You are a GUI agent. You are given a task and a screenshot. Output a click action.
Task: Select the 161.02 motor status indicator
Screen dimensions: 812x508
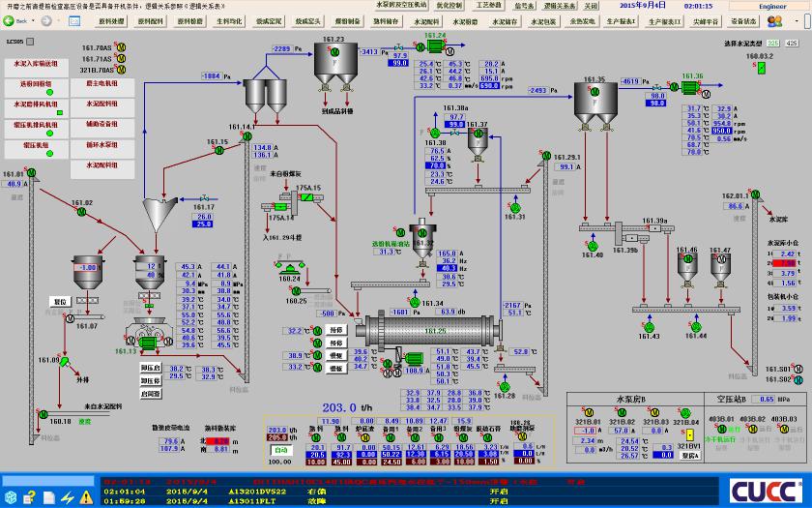pyautogui.click(x=79, y=212)
